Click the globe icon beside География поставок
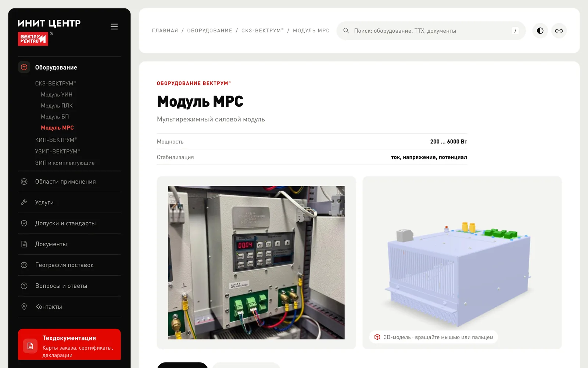588x368 pixels. click(x=24, y=265)
